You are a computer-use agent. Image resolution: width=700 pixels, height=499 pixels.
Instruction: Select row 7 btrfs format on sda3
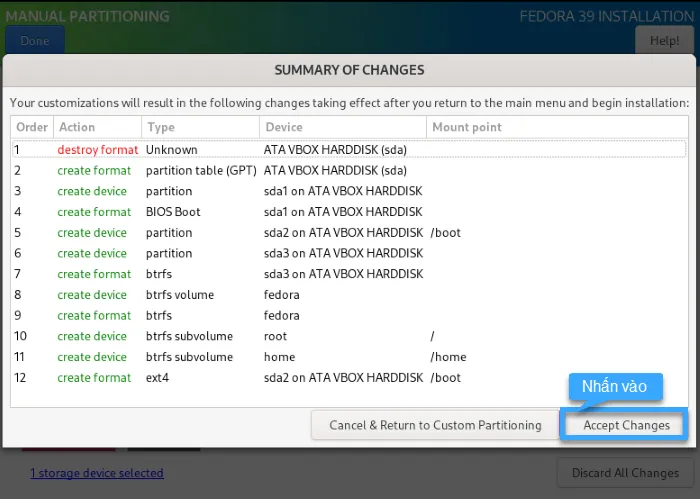click(349, 274)
